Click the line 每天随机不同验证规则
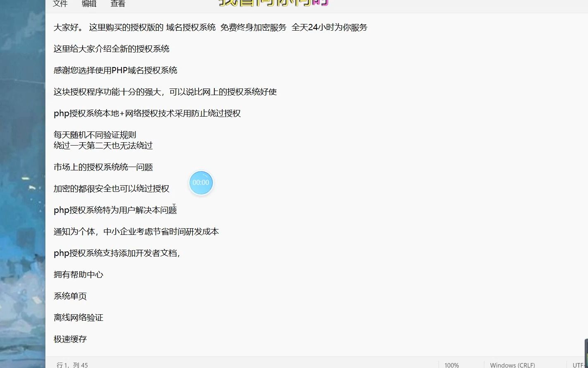Image resolution: width=588 pixels, height=368 pixels. pyautogui.click(x=95, y=135)
